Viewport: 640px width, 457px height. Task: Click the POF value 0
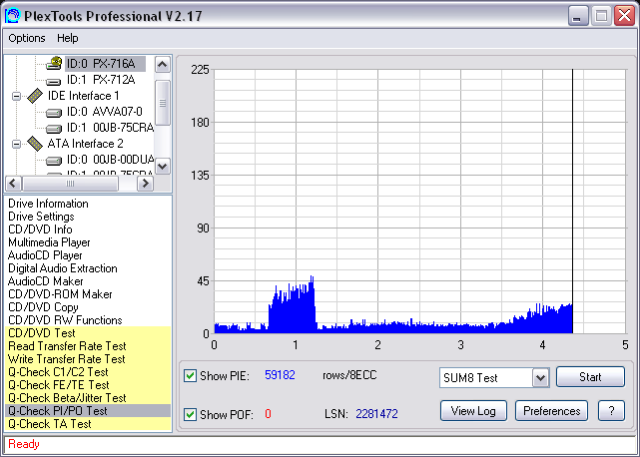tap(268, 414)
